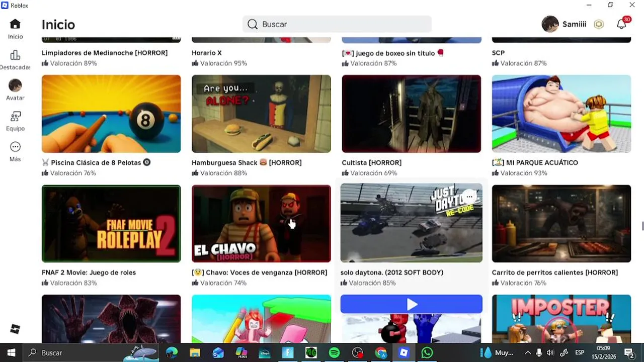
Task: Open Destacadas charts in the sidebar
Action: click(15, 60)
